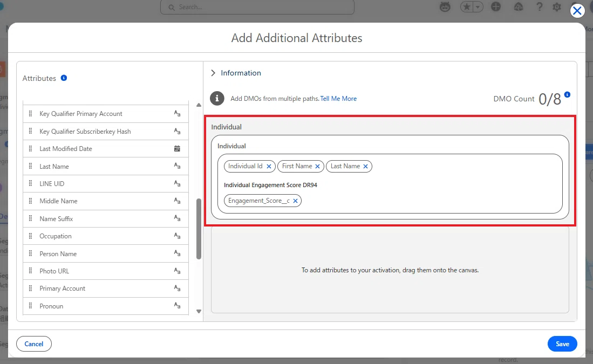This screenshot has width=593, height=364.
Task: Select Key Qualifier Subscriberkey Hash attribute
Action: [x=106, y=131]
